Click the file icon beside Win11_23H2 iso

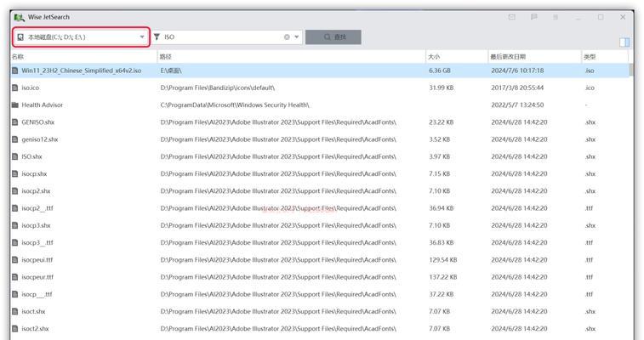[x=15, y=71]
